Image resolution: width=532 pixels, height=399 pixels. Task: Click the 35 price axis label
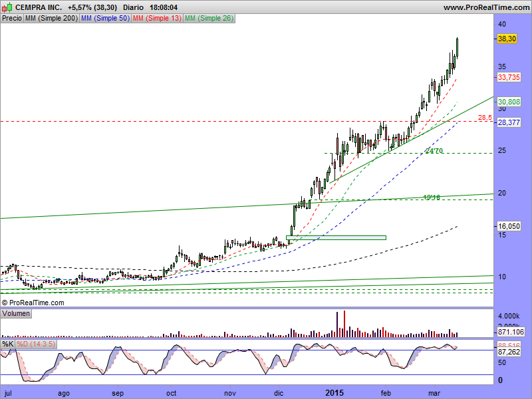502,66
